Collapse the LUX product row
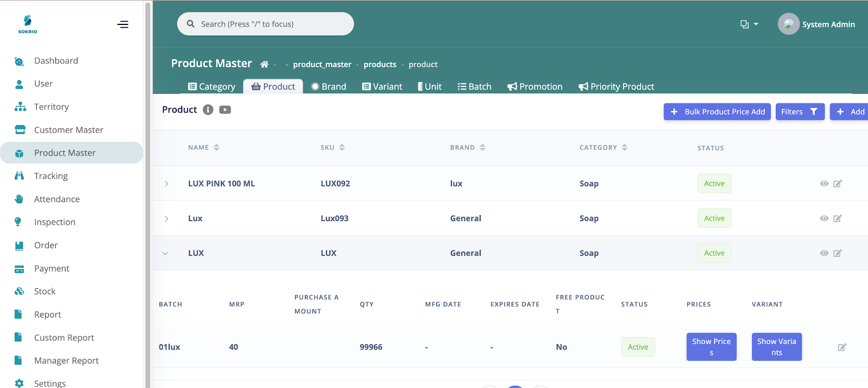Image resolution: width=868 pixels, height=388 pixels. [x=165, y=254]
